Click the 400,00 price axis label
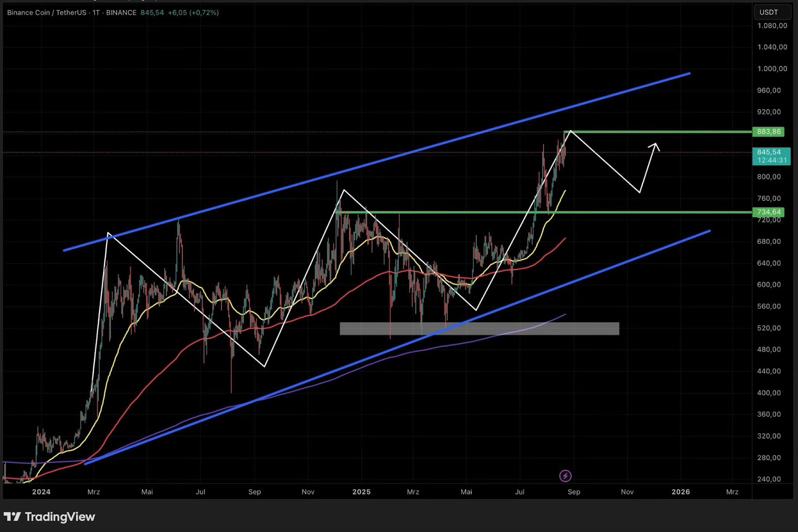 769,393
